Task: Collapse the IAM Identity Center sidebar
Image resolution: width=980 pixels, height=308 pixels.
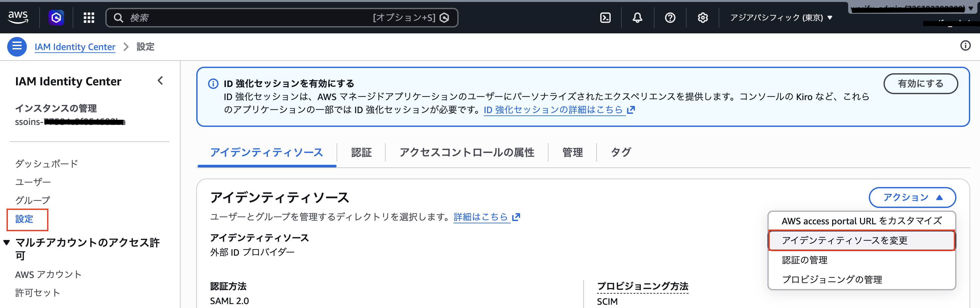Action: point(161,81)
